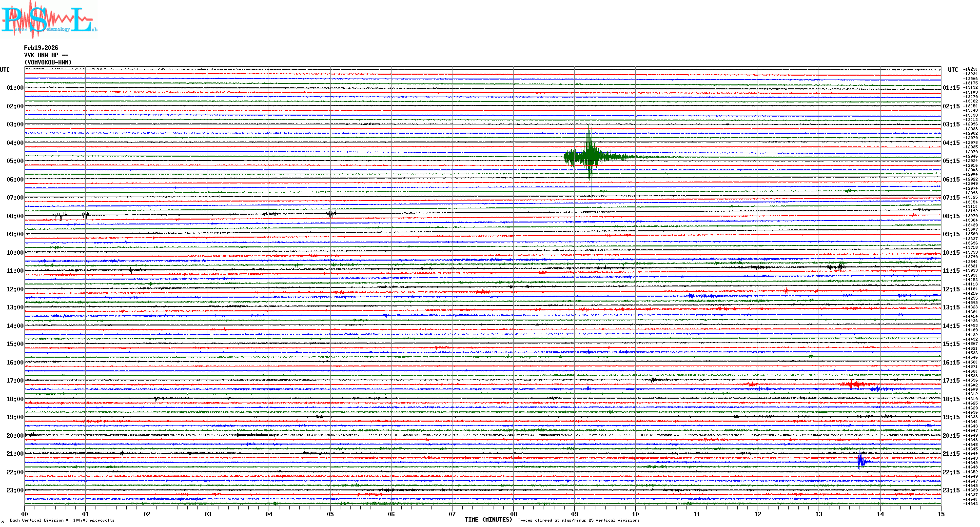Click the VVK HNN HP station label
Image resolution: width=980 pixels, height=527 pixels.
coord(46,55)
